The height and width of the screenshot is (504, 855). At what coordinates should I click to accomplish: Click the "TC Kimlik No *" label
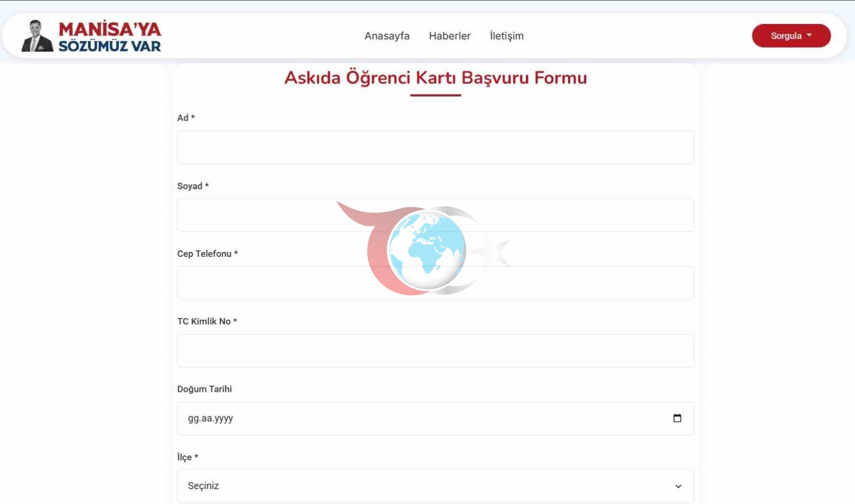click(207, 321)
